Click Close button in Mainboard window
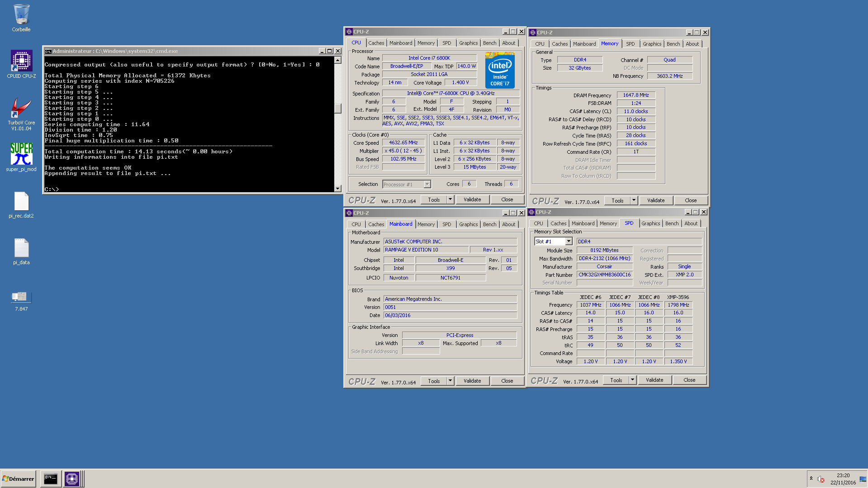This screenshot has width=868, height=488. click(507, 381)
